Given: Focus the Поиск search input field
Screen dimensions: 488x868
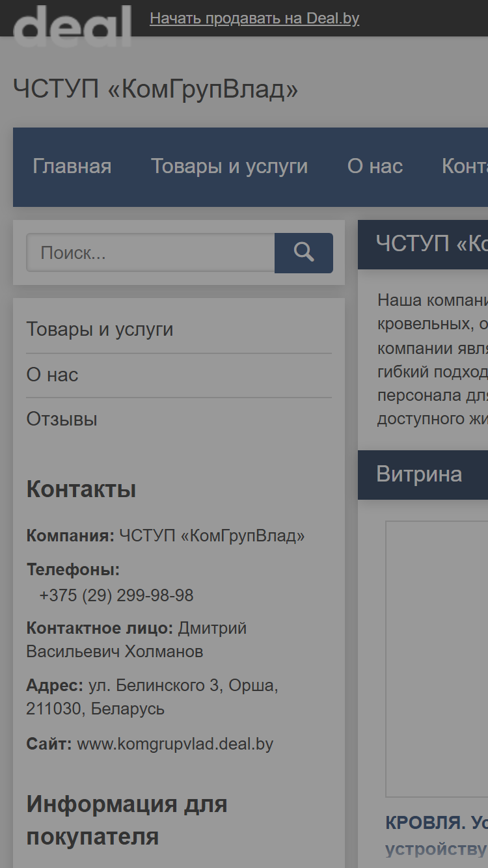Looking at the screenshot, I should tap(150, 252).
